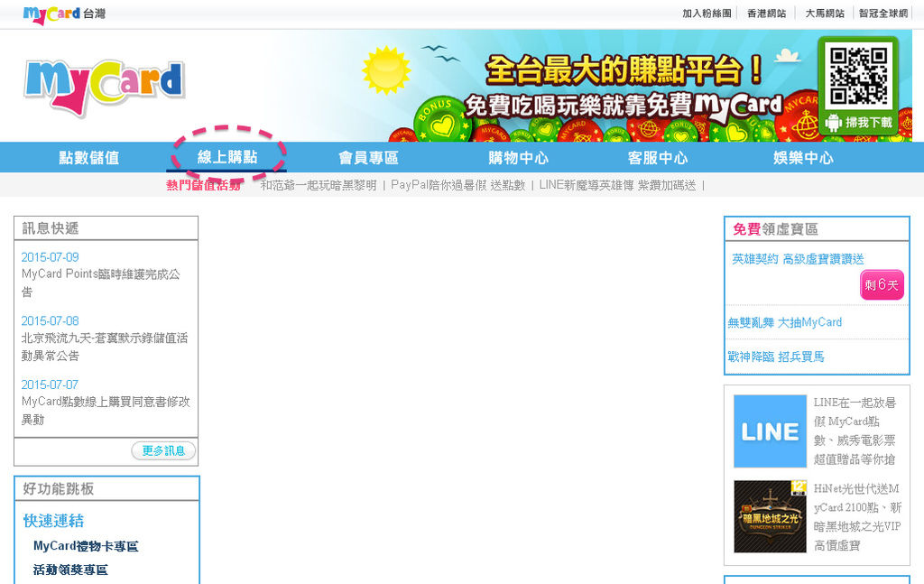This screenshot has height=584, width=924.
Task: Open the 客服中心 menu
Action: 658,158
